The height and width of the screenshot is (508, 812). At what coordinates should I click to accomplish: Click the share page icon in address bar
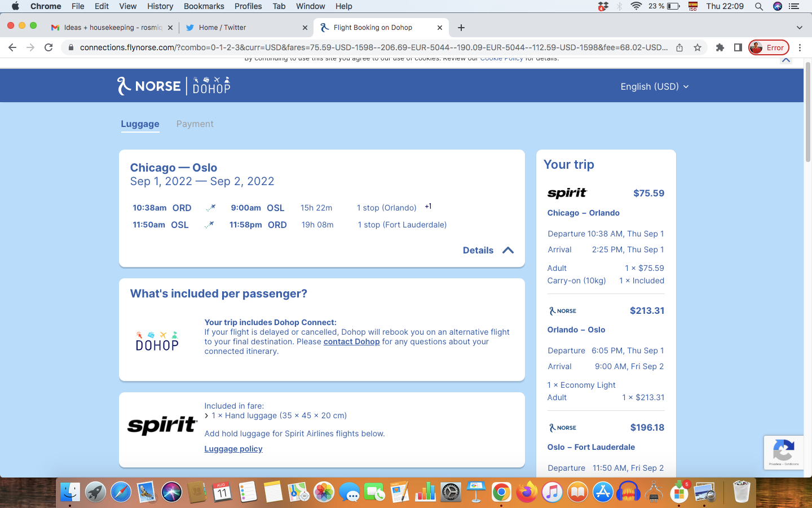tap(679, 47)
